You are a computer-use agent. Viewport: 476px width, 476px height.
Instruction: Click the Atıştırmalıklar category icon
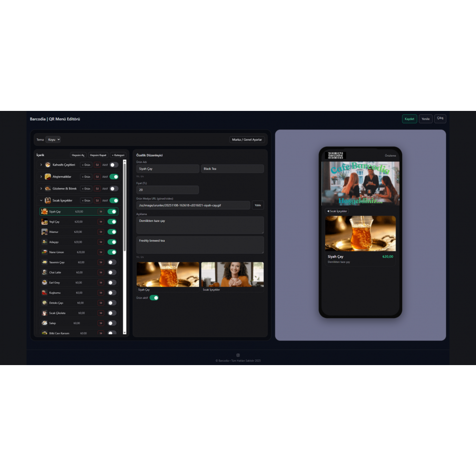click(48, 177)
